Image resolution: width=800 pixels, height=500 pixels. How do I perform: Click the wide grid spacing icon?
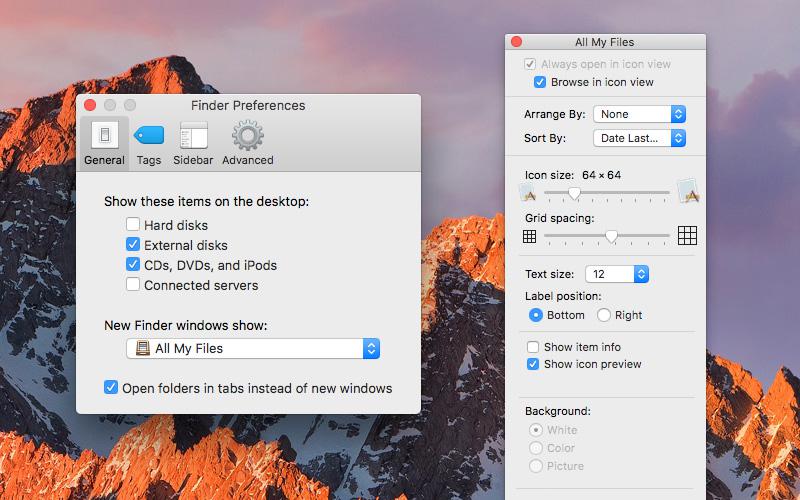pyautogui.click(x=687, y=236)
